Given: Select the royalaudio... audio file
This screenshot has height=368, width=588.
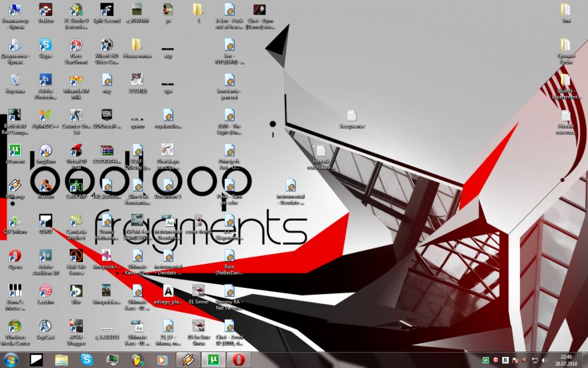Looking at the screenshot, I should [168, 119].
